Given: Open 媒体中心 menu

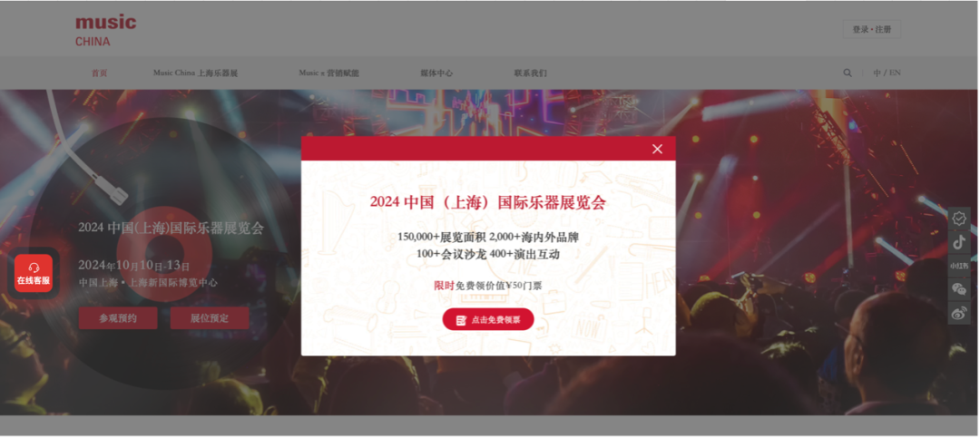Looking at the screenshot, I should click(436, 73).
